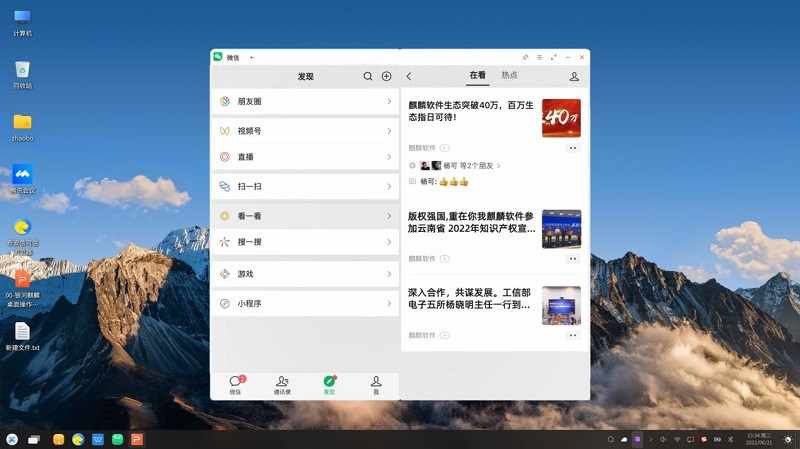Open article about 麒麟软件生态突破40万
The height and width of the screenshot is (449, 800).
469,110
